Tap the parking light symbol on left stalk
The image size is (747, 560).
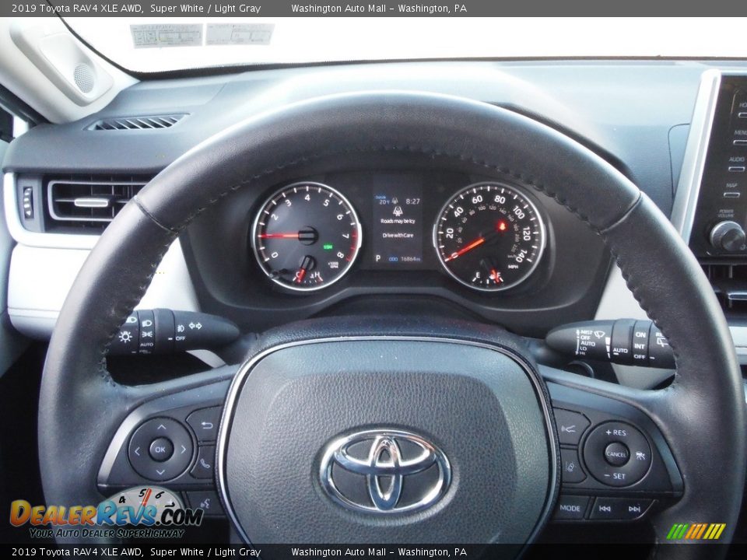[147, 334]
